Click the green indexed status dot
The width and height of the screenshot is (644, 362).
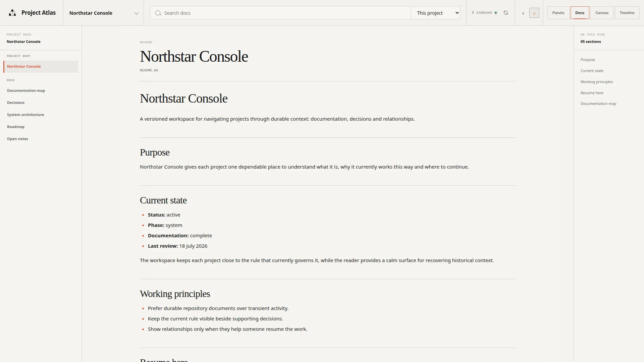[496, 13]
